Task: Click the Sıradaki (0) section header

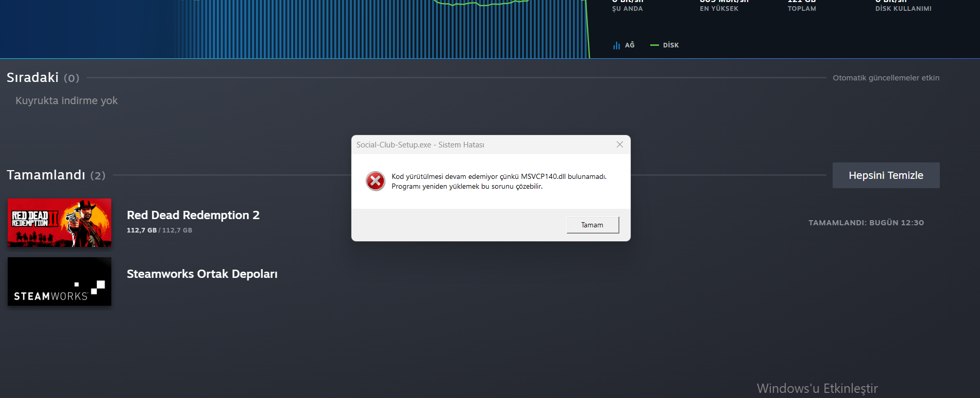Action: [x=43, y=77]
